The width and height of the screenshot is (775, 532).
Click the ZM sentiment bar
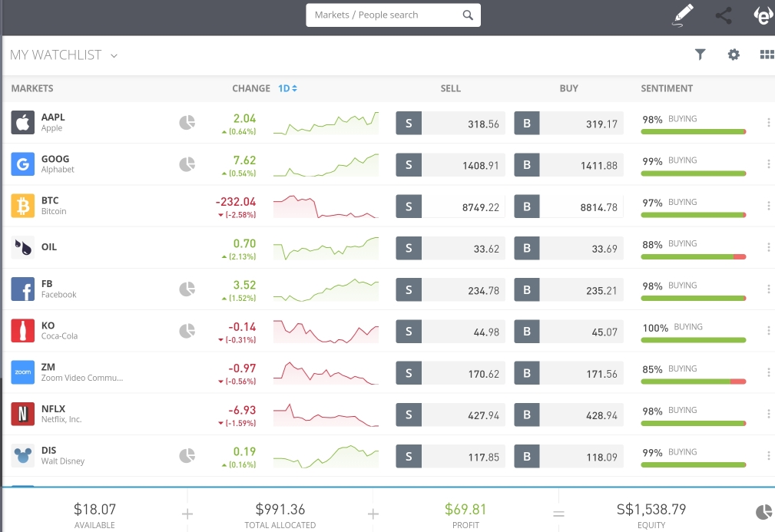click(694, 382)
